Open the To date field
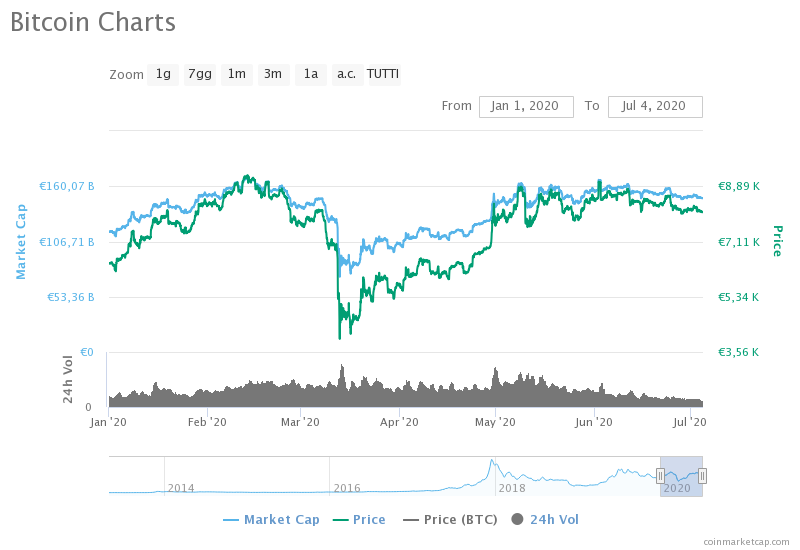The width and height of the screenshot is (800, 550). (655, 107)
